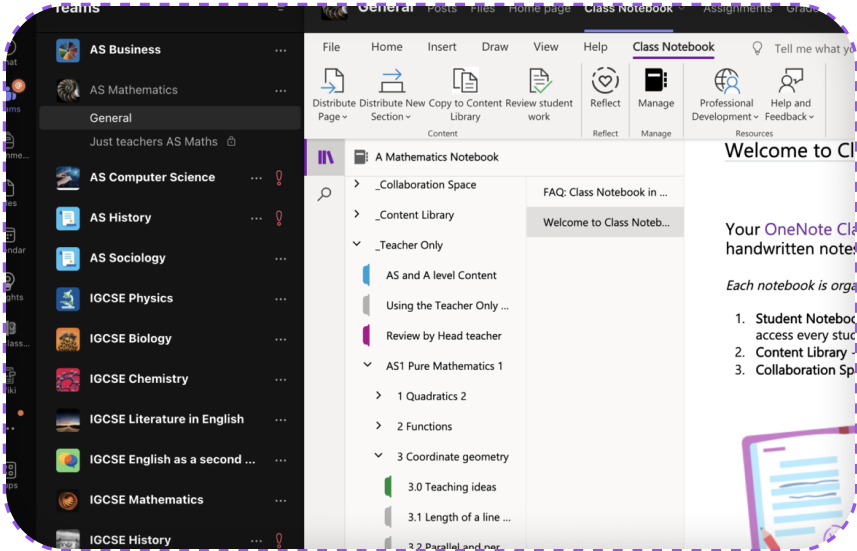857x551 pixels.
Task: Click the AS Sociology team avatar
Action: tap(68, 259)
